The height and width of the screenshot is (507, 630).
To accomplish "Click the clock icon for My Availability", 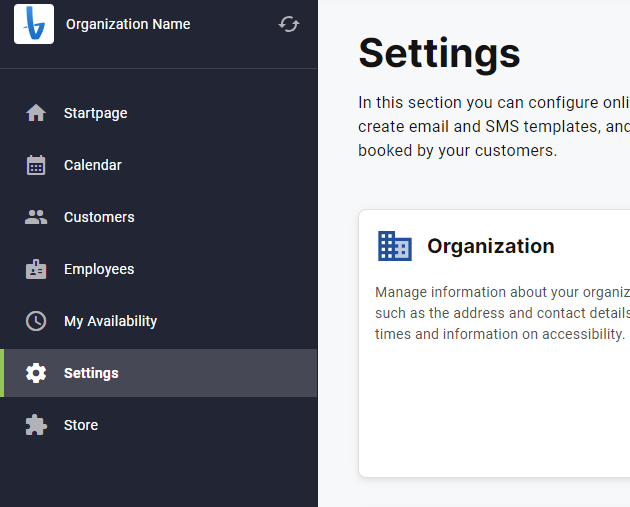I will click(36, 321).
